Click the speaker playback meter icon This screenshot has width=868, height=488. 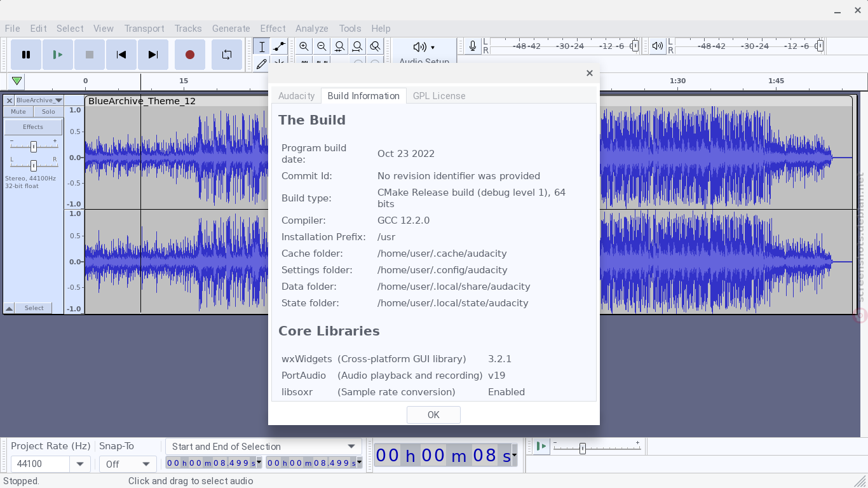(657, 46)
